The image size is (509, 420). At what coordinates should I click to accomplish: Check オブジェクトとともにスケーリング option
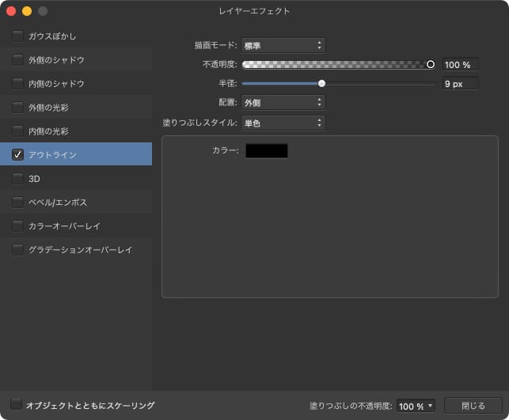point(17,404)
